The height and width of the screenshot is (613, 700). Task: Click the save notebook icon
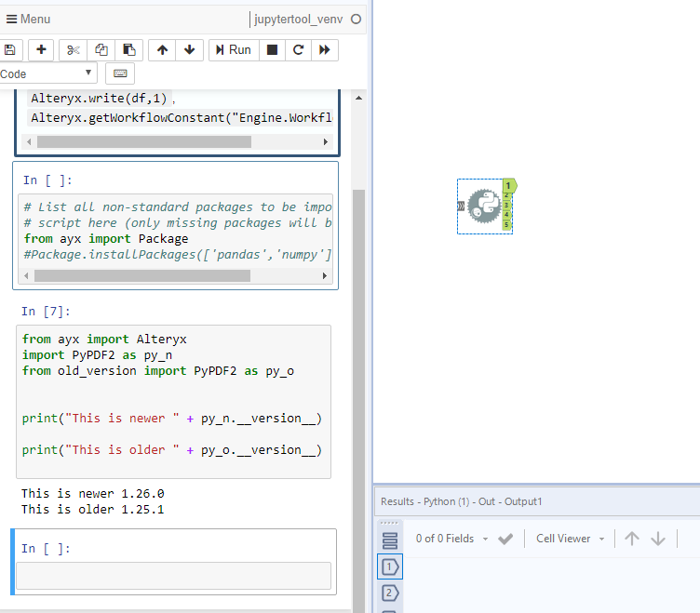8,50
